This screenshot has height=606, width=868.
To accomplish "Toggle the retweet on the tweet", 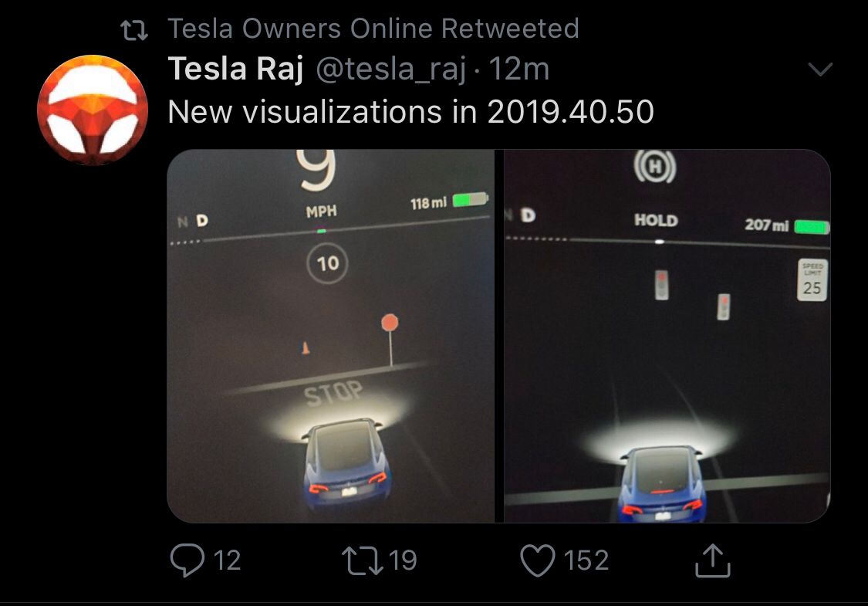I will point(361,560).
